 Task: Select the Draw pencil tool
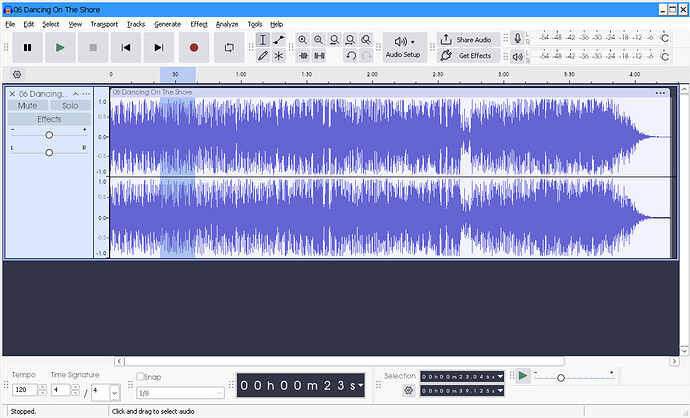click(x=263, y=56)
